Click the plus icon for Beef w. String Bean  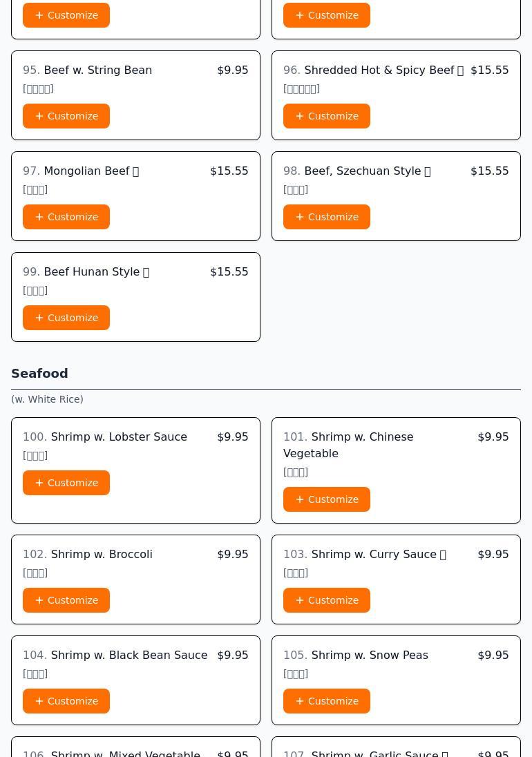tap(39, 116)
